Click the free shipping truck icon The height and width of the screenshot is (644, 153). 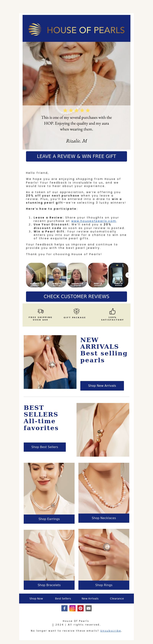[x=41, y=311]
